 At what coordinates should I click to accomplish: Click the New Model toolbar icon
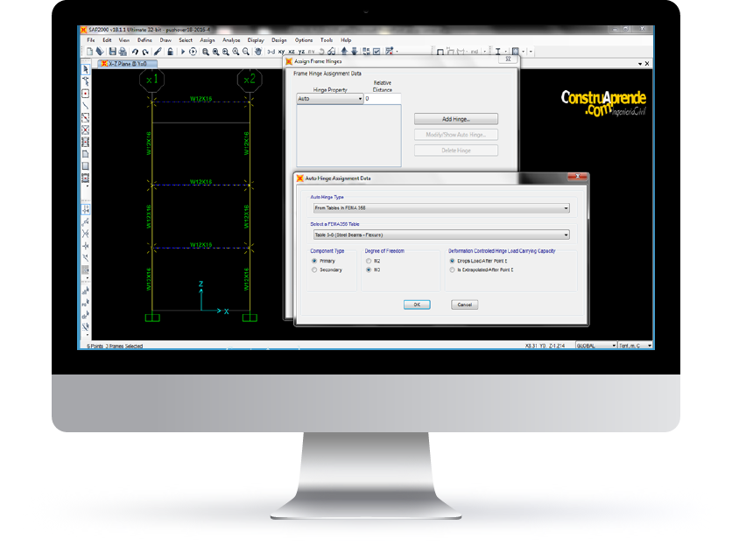click(x=89, y=52)
